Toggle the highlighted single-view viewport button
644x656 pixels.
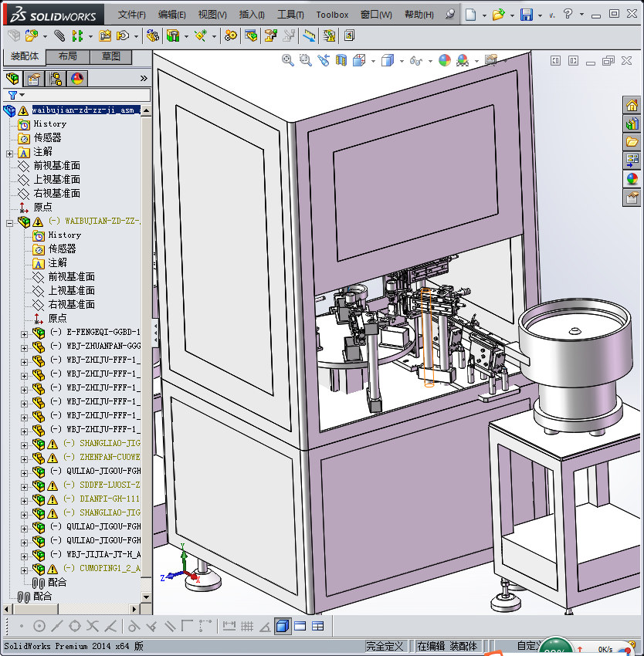tap(283, 626)
